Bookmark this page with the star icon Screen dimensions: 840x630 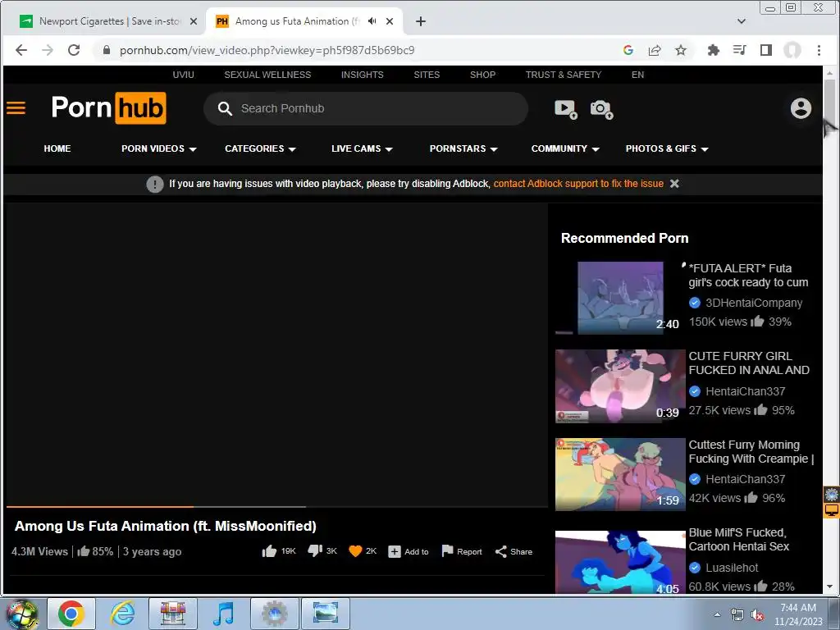[680, 50]
